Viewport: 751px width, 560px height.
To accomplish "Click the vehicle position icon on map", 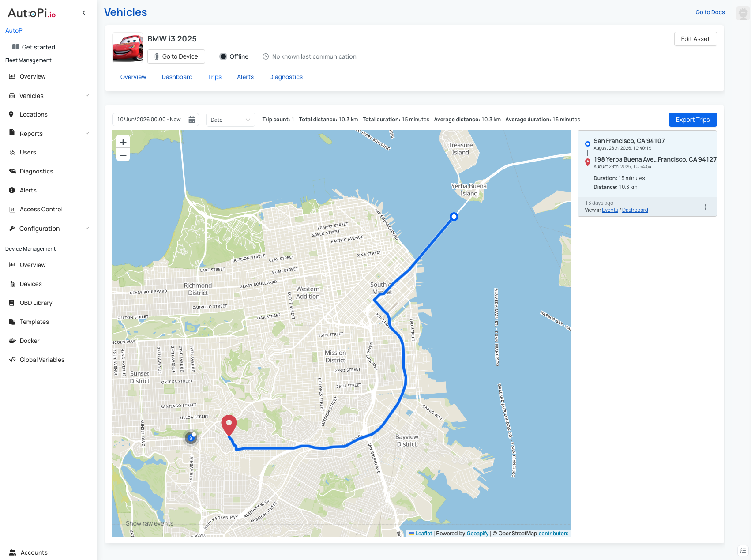I will 191,438.
